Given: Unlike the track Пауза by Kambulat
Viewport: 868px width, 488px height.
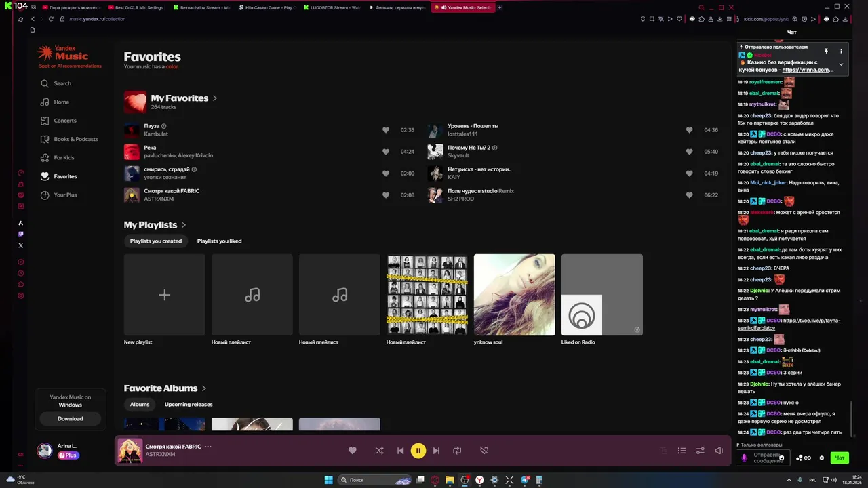Looking at the screenshot, I should click(x=386, y=130).
